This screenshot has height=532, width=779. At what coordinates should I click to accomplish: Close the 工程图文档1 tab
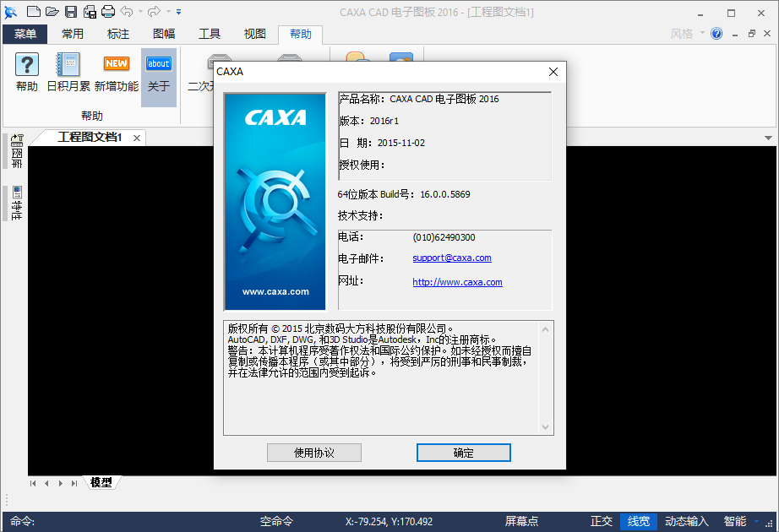(x=137, y=138)
